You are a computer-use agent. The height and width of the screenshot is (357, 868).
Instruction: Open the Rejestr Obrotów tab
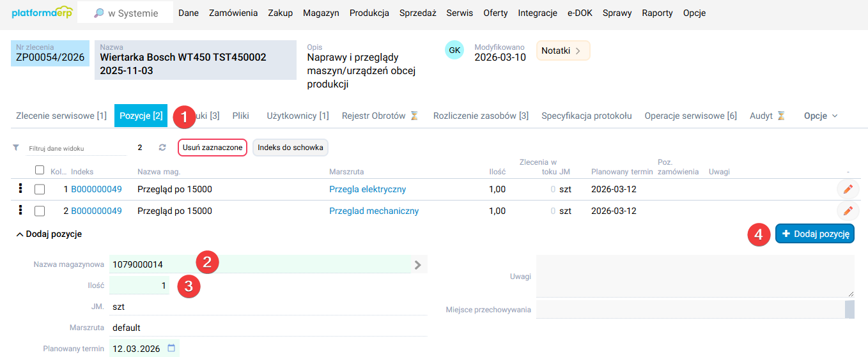[380, 116]
